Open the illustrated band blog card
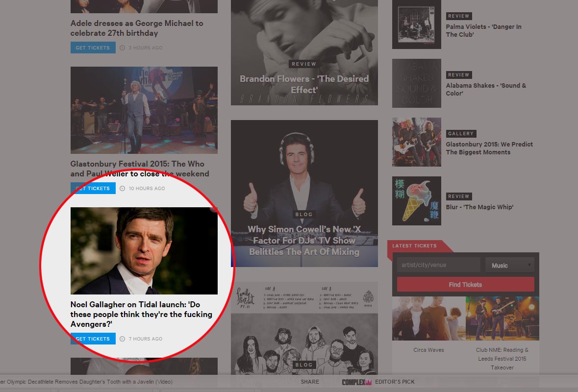Screen dimensions: 578x392 coord(304,328)
